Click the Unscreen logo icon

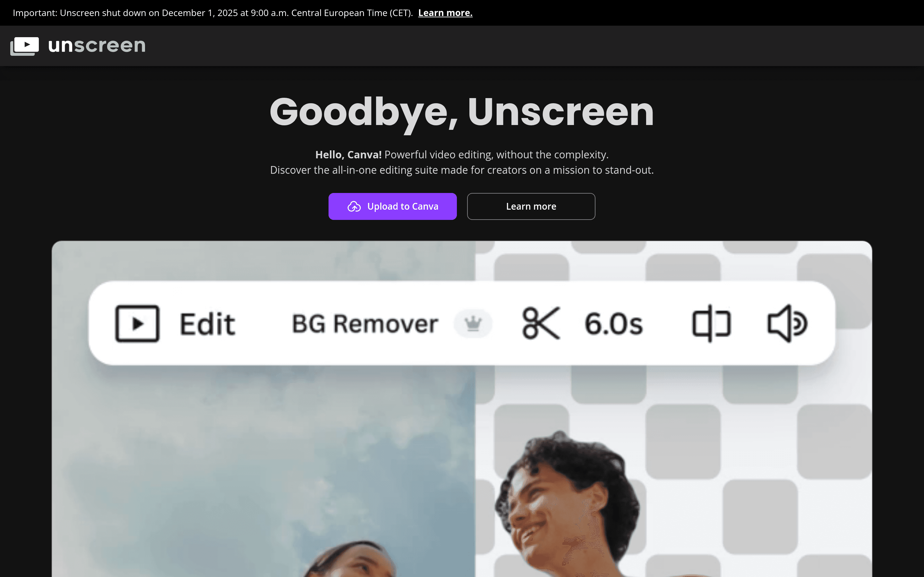click(x=25, y=46)
